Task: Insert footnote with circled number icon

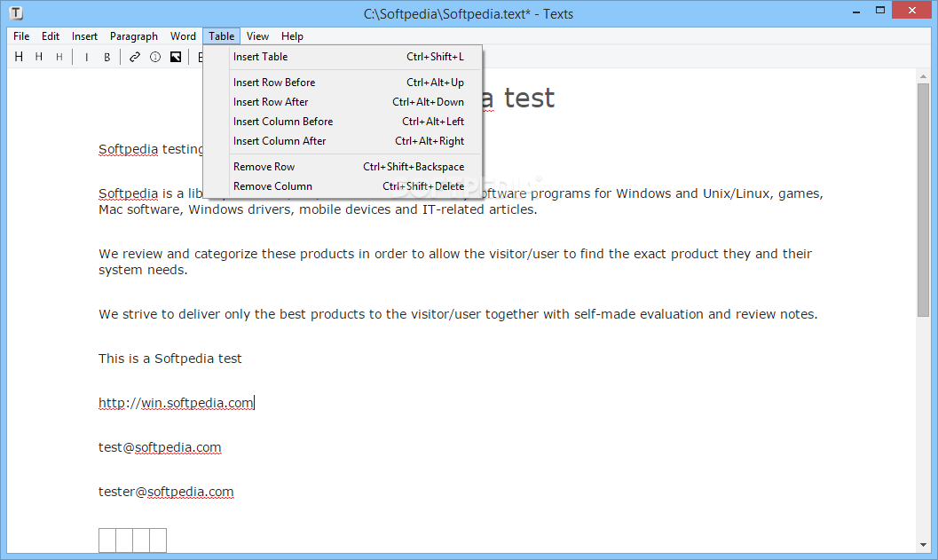Action: point(155,57)
